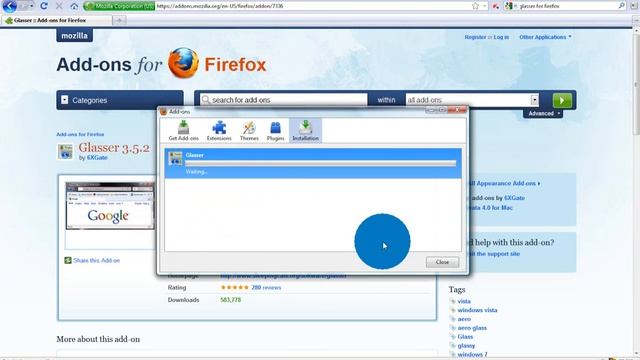Screen dimensions: 640x360
Task: Click the Close button in Add-ons dialog
Action: pos(442,262)
